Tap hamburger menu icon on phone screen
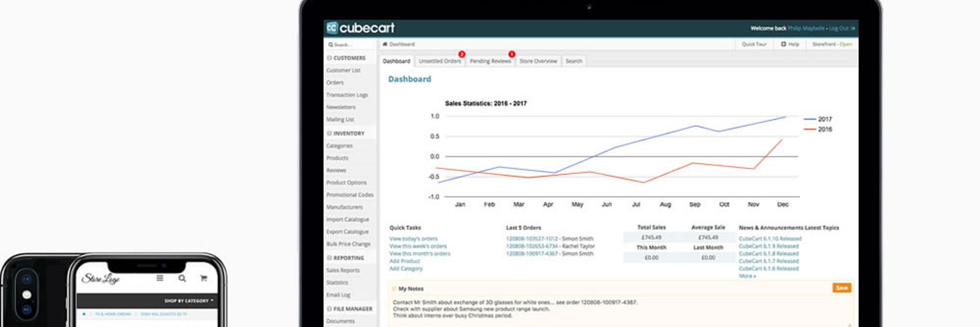Viewport: 980px width, 327px height. [x=160, y=278]
